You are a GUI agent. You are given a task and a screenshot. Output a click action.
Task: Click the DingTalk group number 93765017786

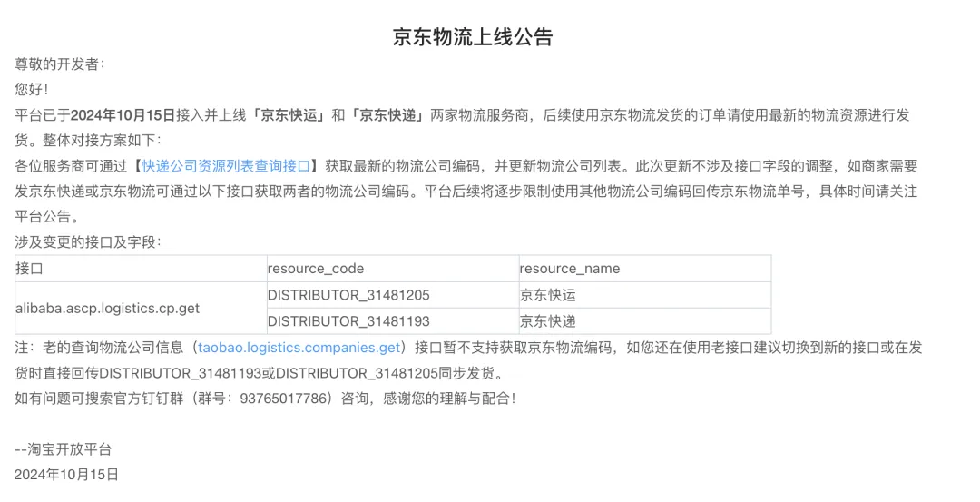[284, 399]
